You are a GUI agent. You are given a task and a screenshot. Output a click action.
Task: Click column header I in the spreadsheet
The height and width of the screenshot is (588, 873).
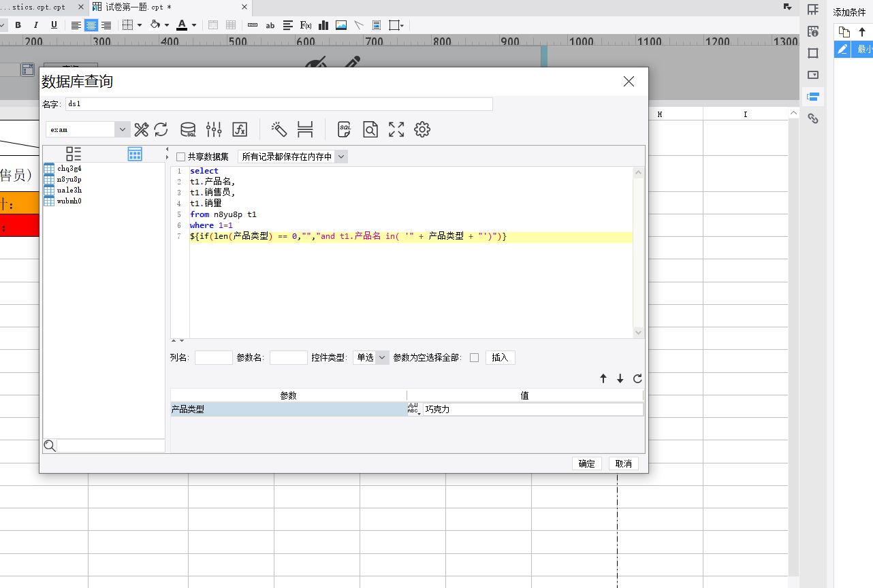coord(746,114)
